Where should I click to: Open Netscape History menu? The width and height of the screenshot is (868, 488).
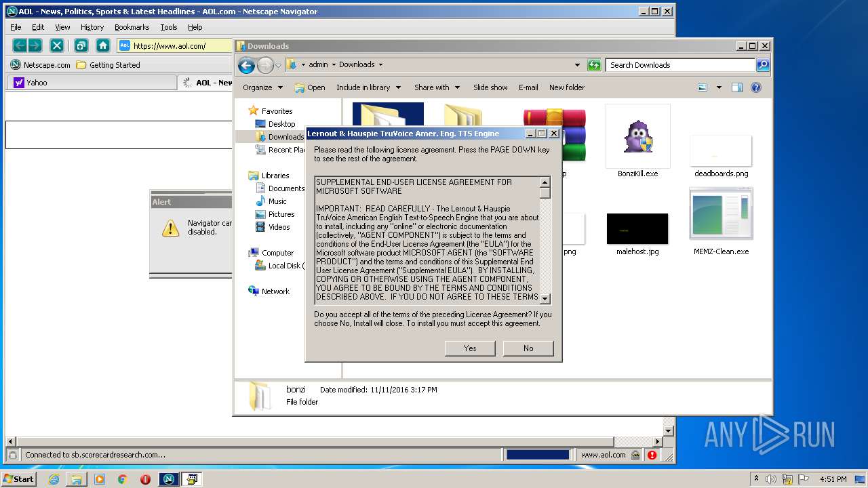tap(92, 27)
